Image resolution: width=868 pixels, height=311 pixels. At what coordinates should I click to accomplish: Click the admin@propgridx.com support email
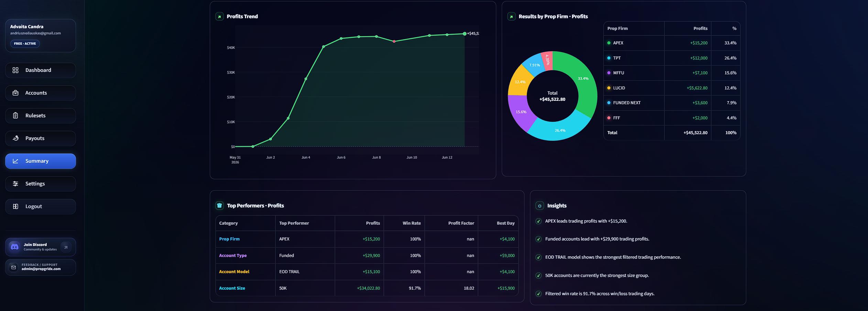(x=41, y=269)
